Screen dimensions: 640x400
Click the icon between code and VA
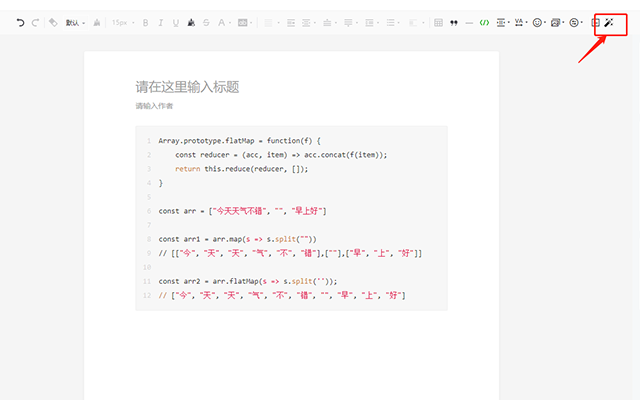coord(501,23)
